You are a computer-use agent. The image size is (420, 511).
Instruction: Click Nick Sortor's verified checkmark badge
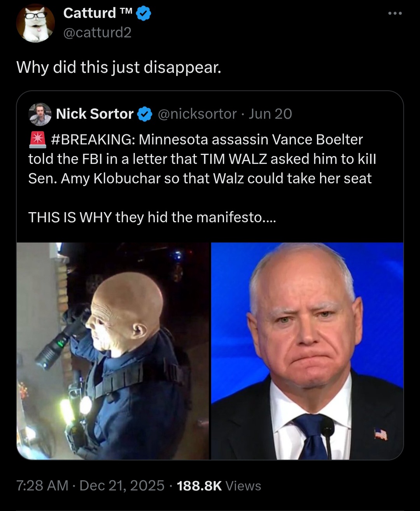[x=145, y=114]
